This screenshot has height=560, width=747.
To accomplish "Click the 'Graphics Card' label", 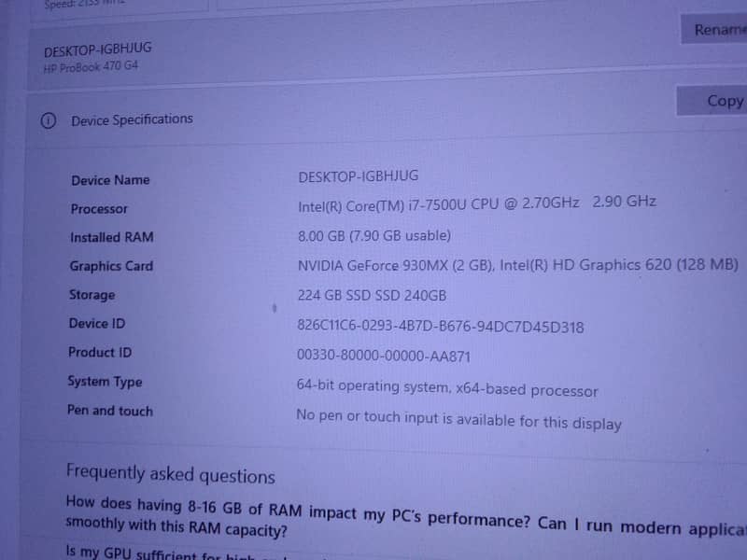I will [x=111, y=266].
